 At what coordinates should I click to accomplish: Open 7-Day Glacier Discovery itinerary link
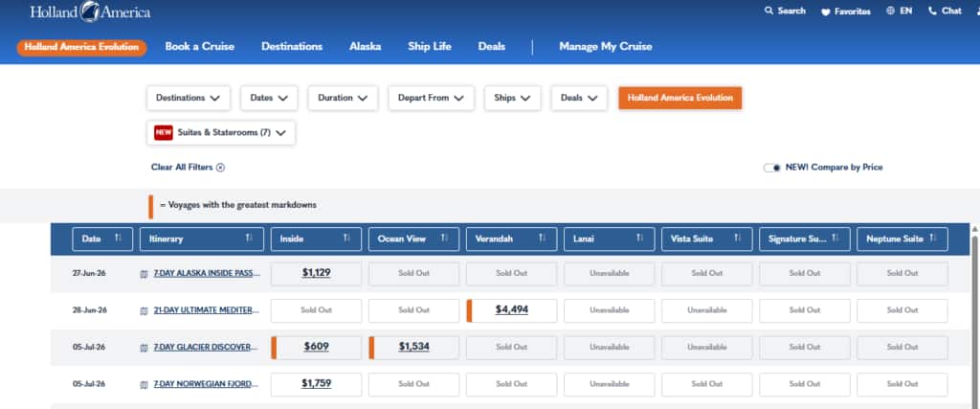click(207, 347)
